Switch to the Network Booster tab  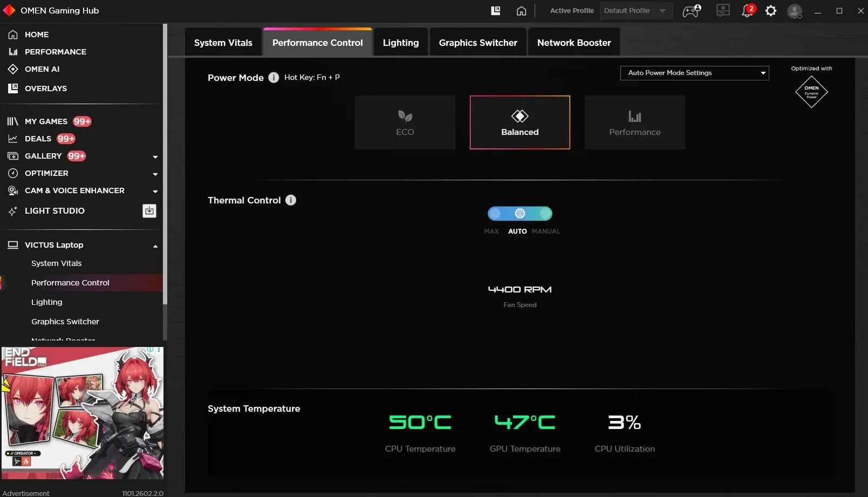(x=574, y=43)
